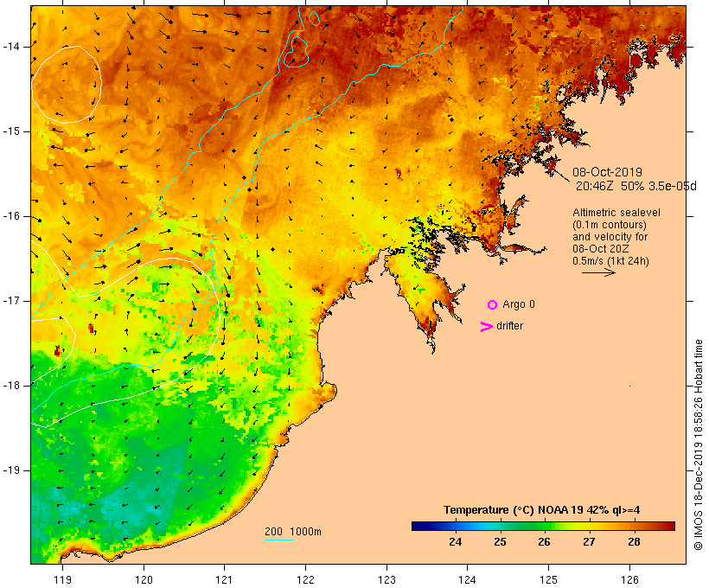709x588 pixels.
Task: Click the '200 1000m' depth label
Action: [x=293, y=532]
